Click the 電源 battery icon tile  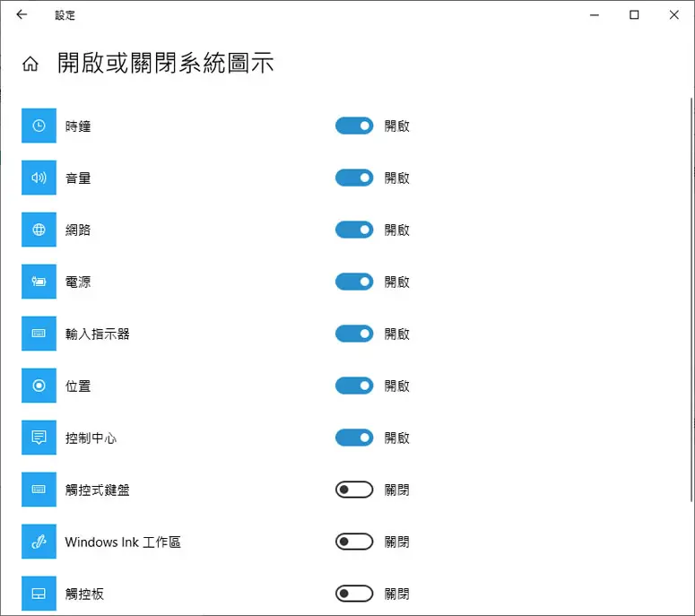(39, 282)
